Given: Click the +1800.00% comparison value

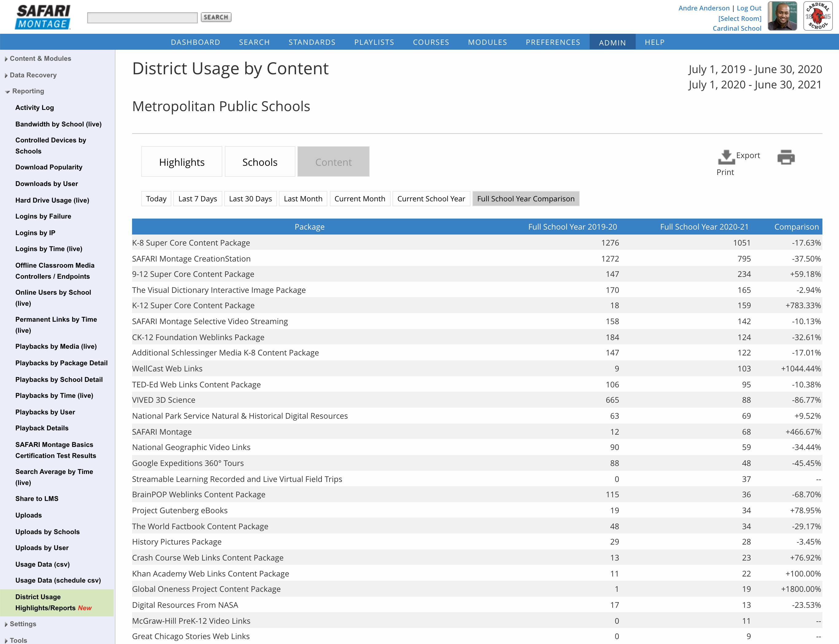Looking at the screenshot, I should click(x=801, y=589).
